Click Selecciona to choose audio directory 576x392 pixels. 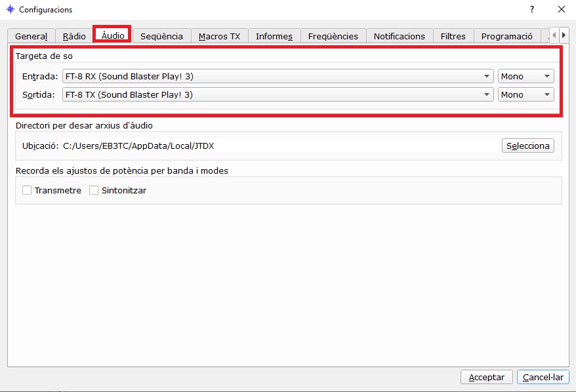(x=528, y=146)
